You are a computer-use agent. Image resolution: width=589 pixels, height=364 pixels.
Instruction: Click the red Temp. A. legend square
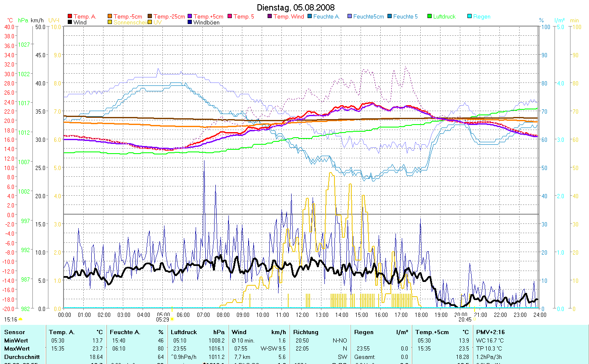pos(70,17)
